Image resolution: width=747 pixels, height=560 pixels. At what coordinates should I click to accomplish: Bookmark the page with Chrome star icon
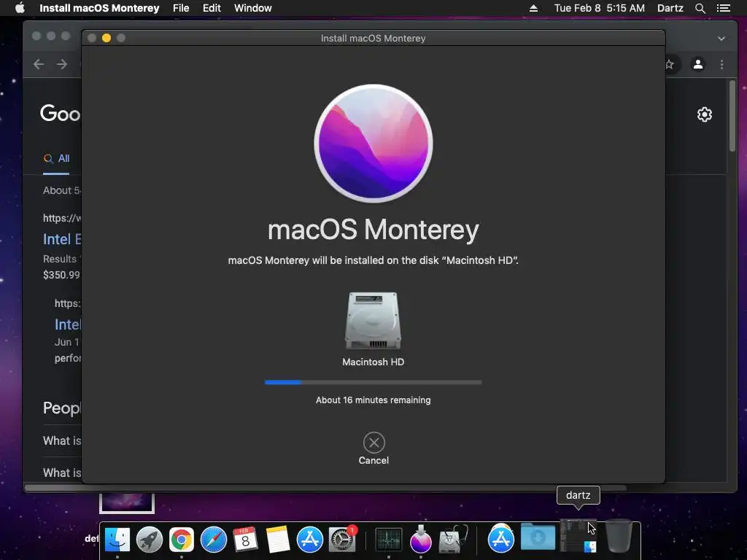point(670,64)
